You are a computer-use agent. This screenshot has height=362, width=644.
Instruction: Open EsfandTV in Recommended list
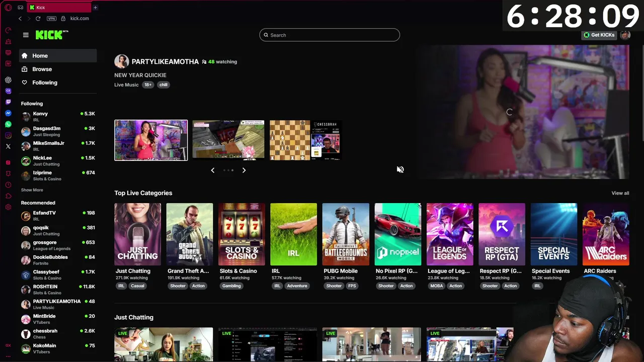[x=58, y=216]
